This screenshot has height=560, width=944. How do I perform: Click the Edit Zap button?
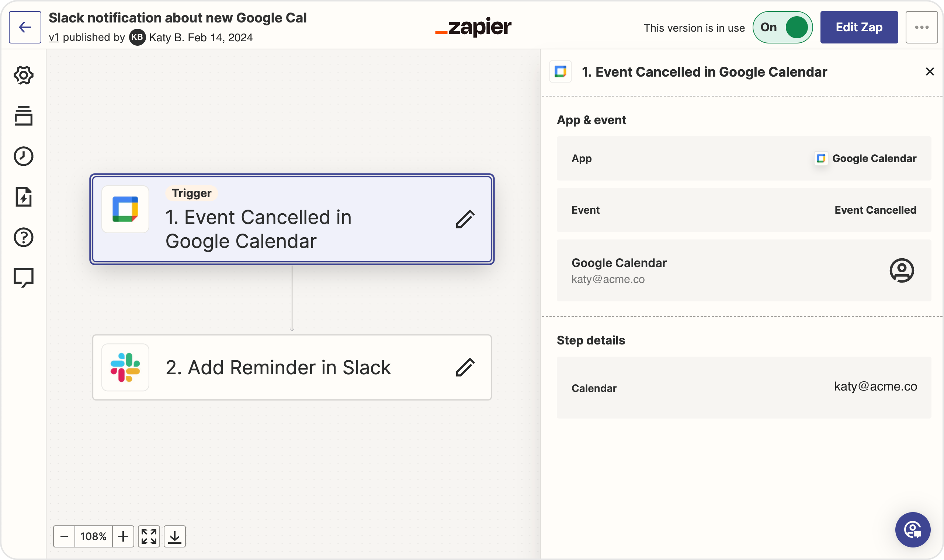coord(859,27)
